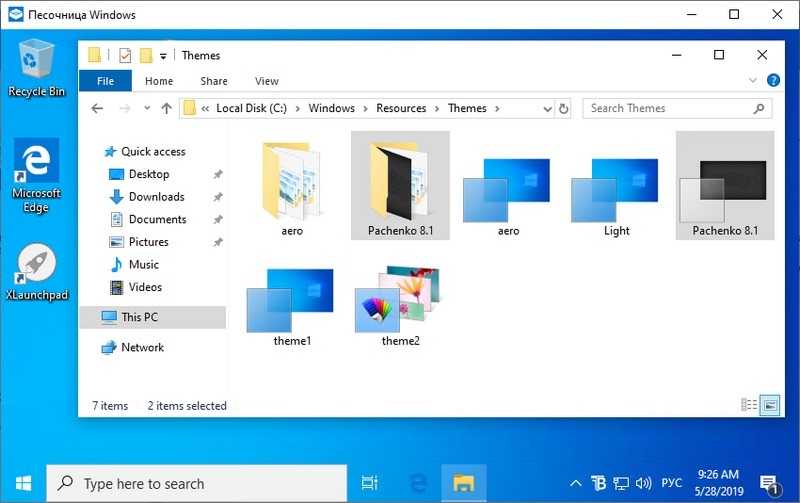The image size is (800, 503).
Task: Open the address bar history dropdown
Action: [x=547, y=109]
